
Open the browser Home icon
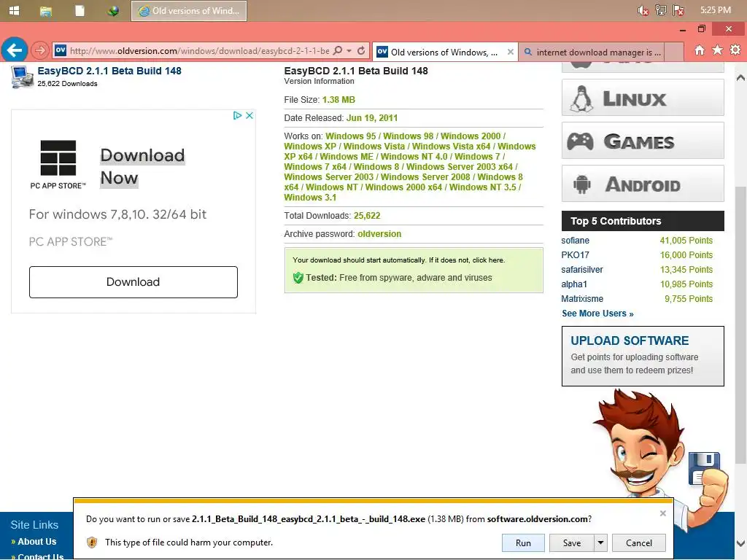coord(700,50)
